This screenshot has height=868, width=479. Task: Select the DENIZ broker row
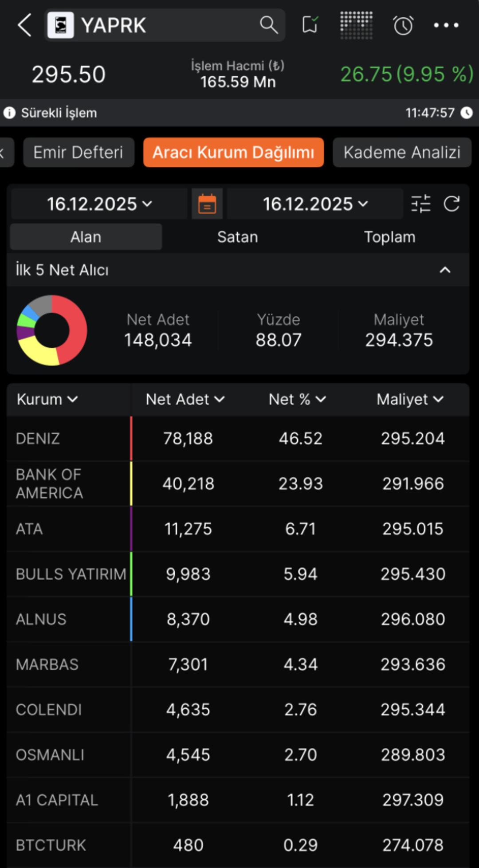tap(238, 439)
